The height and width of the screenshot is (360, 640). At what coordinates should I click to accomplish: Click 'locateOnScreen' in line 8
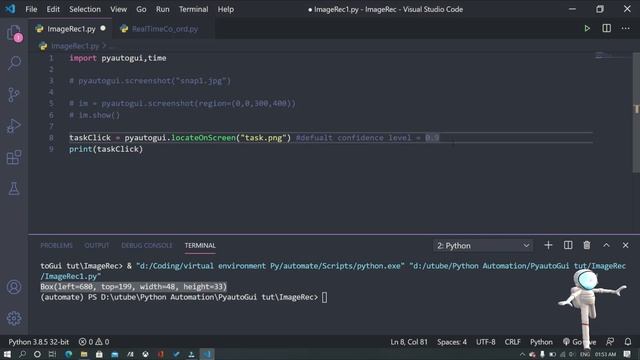coord(203,138)
